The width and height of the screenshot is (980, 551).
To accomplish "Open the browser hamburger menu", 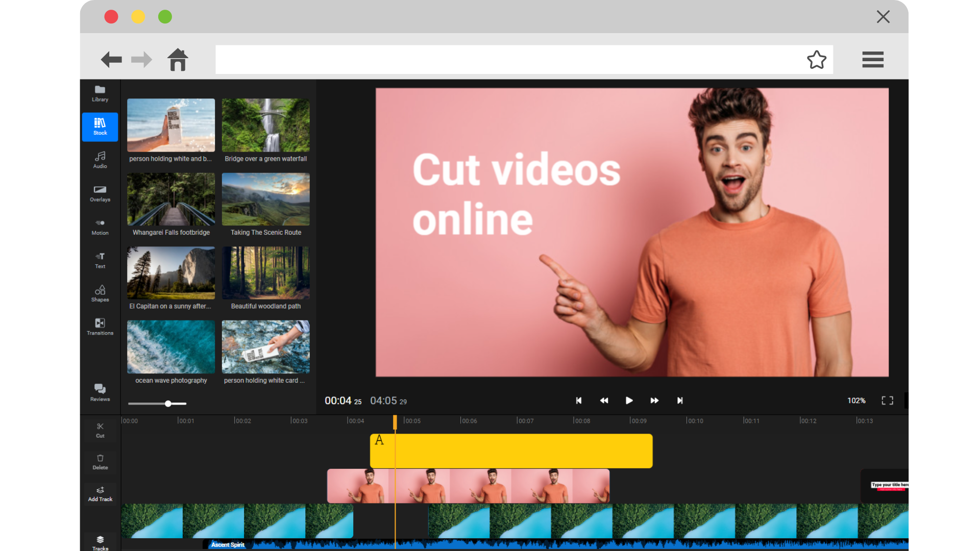I will point(873,60).
